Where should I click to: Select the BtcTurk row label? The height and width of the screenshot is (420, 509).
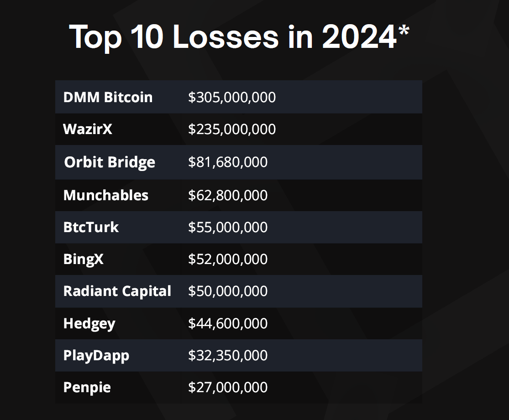pyautogui.click(x=91, y=227)
